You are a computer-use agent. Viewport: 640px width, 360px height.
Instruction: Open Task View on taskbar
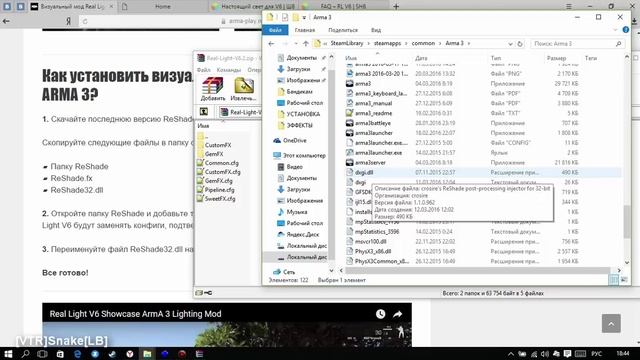click(42, 353)
